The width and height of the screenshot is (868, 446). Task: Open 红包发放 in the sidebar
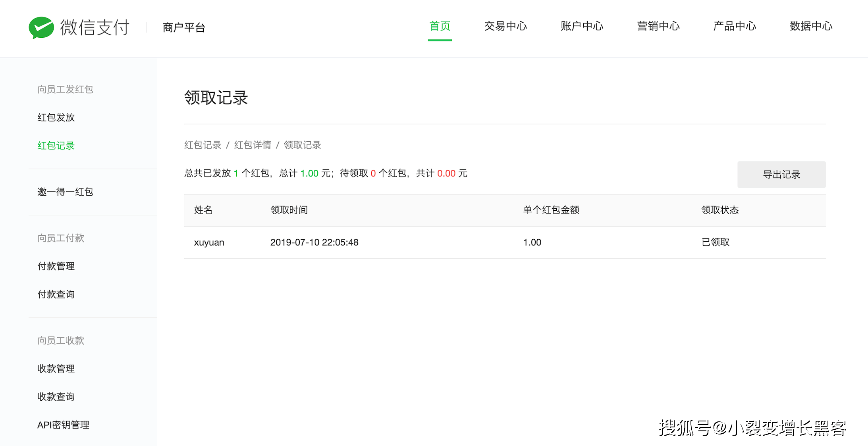pyautogui.click(x=56, y=117)
